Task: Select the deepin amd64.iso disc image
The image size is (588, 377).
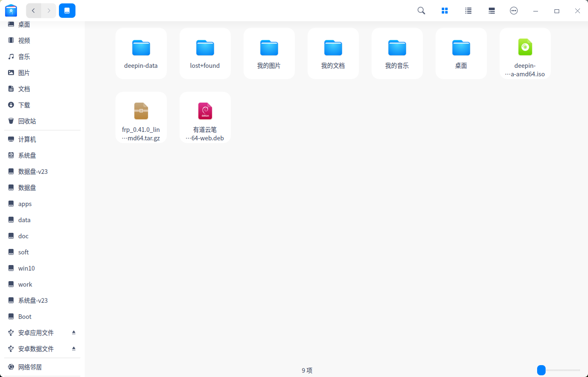Action: [525, 53]
